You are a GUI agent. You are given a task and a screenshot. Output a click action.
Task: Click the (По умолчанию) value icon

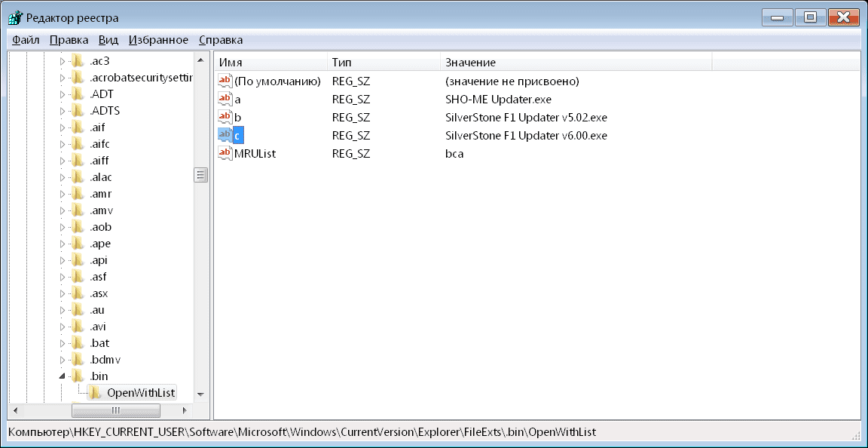click(x=225, y=81)
